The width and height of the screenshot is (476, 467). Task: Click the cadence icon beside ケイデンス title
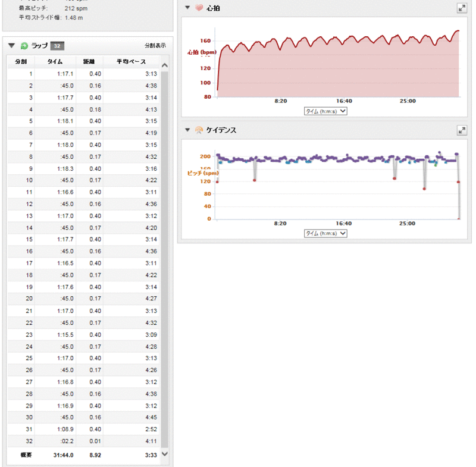point(199,130)
